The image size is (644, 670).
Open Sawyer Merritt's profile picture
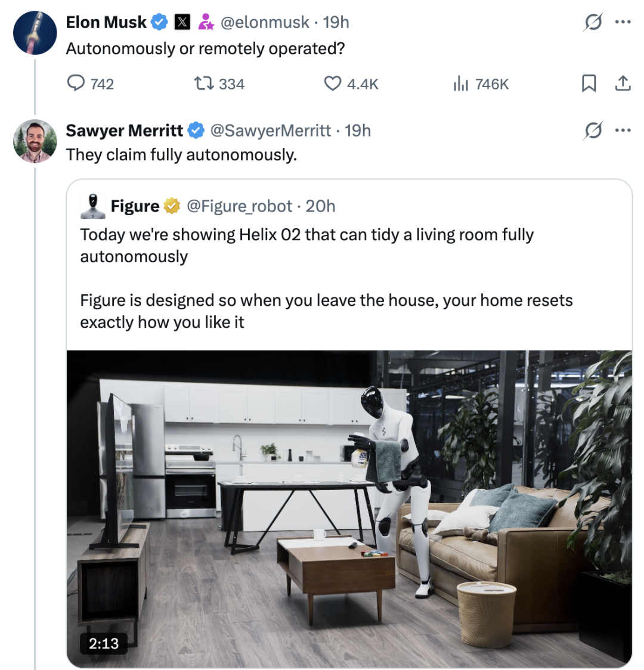(35, 141)
